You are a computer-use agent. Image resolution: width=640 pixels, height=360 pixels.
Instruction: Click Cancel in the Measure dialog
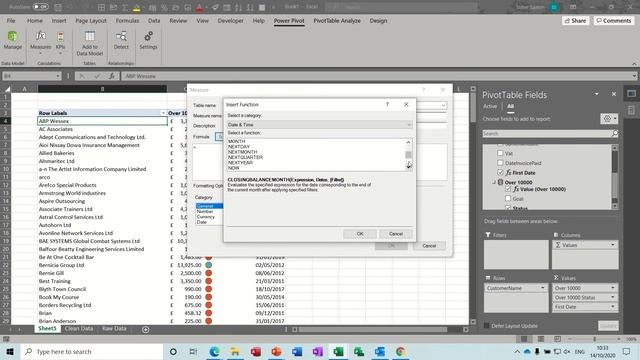(429, 246)
